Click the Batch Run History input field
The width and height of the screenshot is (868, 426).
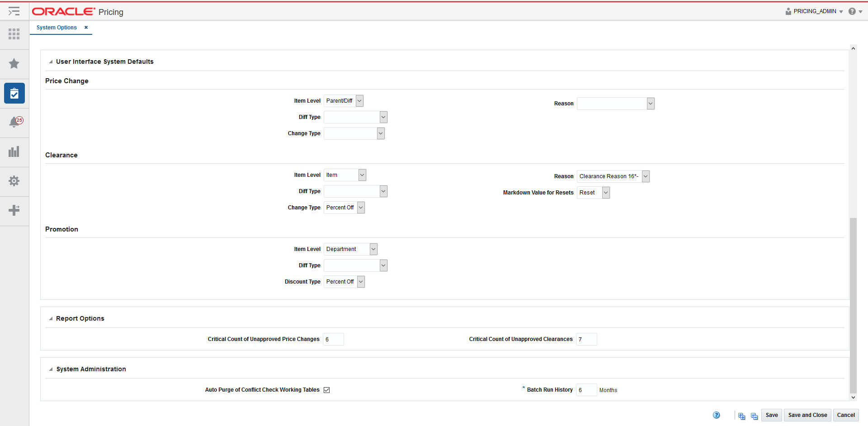pyautogui.click(x=586, y=390)
